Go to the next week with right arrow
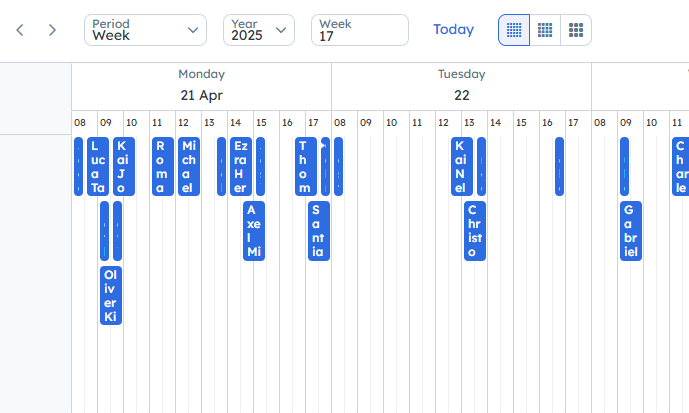The width and height of the screenshot is (689, 413). (52, 30)
